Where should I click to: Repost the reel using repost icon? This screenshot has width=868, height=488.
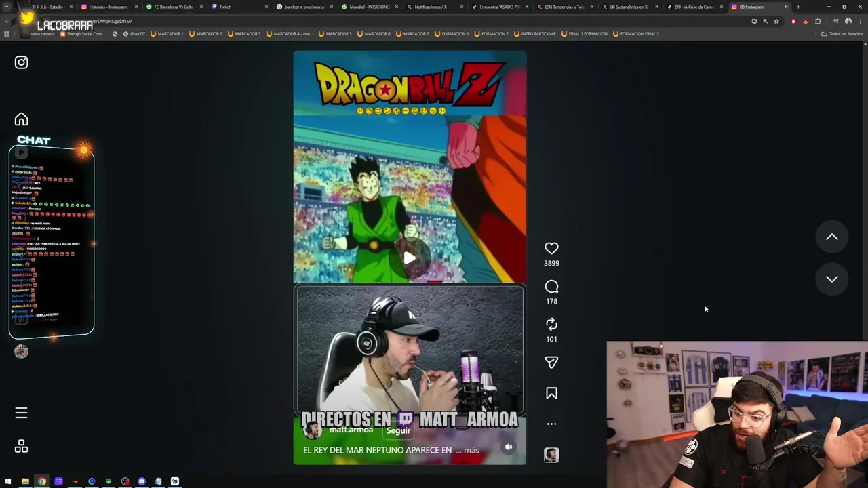coord(551,325)
